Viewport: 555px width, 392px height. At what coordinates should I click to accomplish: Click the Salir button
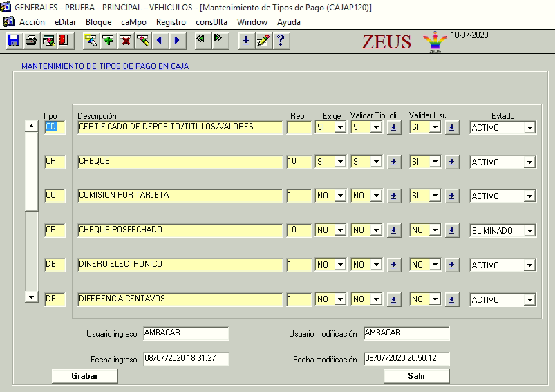coord(416,376)
